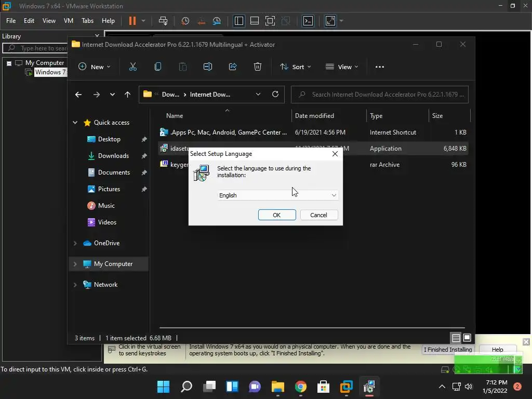Viewport: 532px width, 399px height.
Task: Take a VM snapshot icon
Action: 185,21
